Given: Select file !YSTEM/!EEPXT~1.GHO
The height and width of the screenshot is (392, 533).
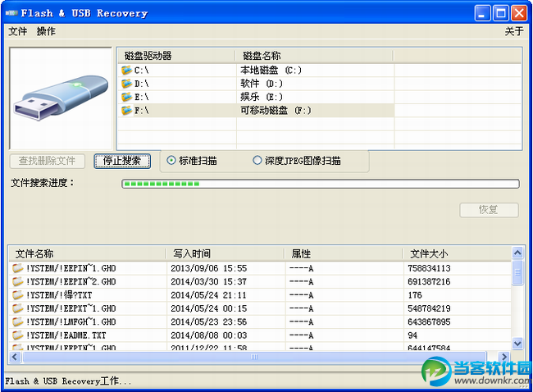Looking at the screenshot, I should pyautogui.click(x=71, y=308).
